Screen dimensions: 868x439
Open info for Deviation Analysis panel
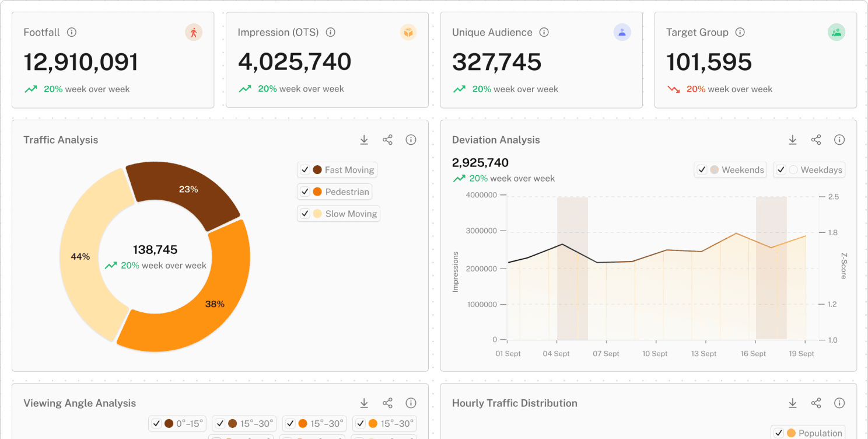[x=839, y=140]
